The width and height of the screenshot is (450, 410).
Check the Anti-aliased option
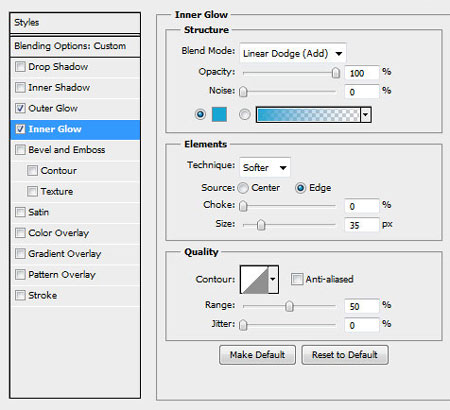tap(297, 279)
